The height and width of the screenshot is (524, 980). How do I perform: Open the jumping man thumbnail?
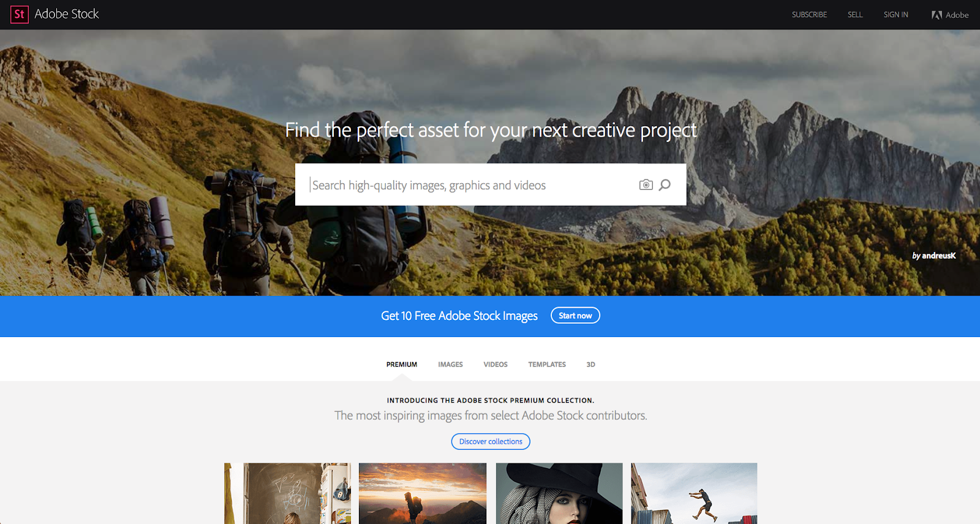[x=694, y=493]
